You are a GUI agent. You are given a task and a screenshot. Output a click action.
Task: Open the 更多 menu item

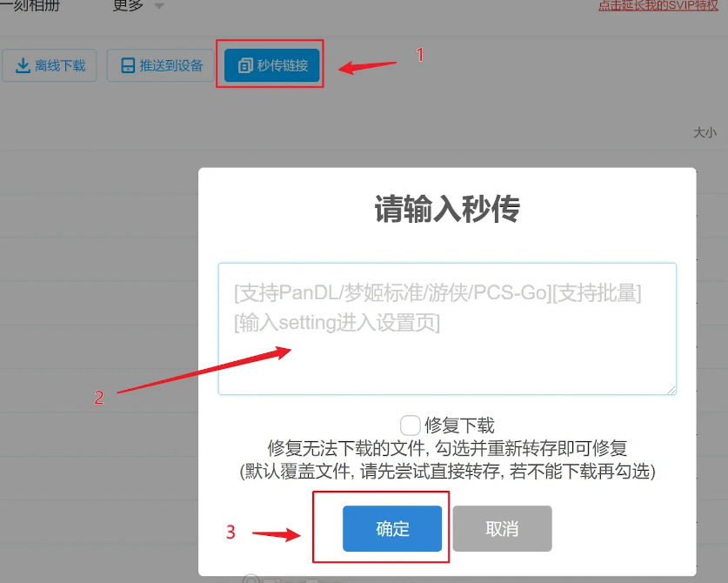pyautogui.click(x=128, y=5)
